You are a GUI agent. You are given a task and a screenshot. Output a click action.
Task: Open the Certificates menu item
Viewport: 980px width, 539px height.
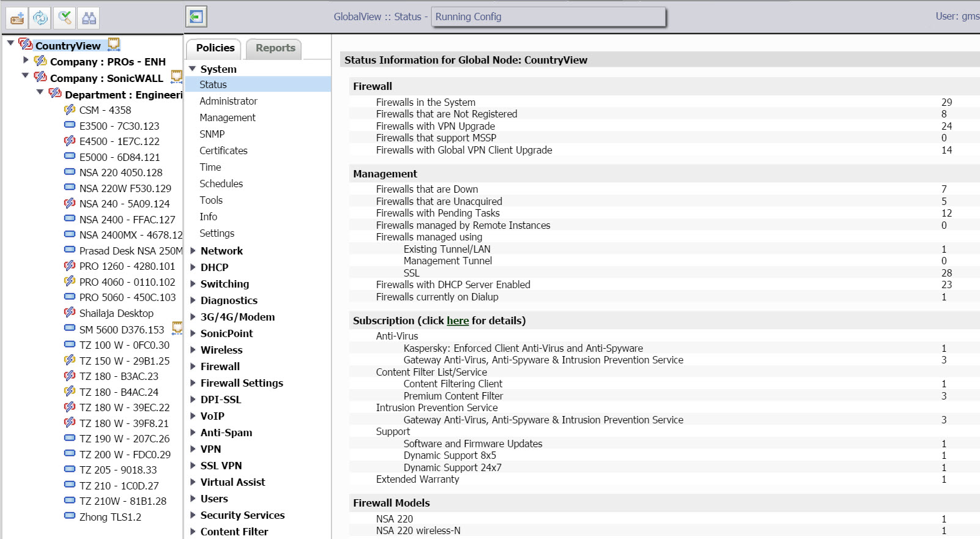tap(223, 151)
